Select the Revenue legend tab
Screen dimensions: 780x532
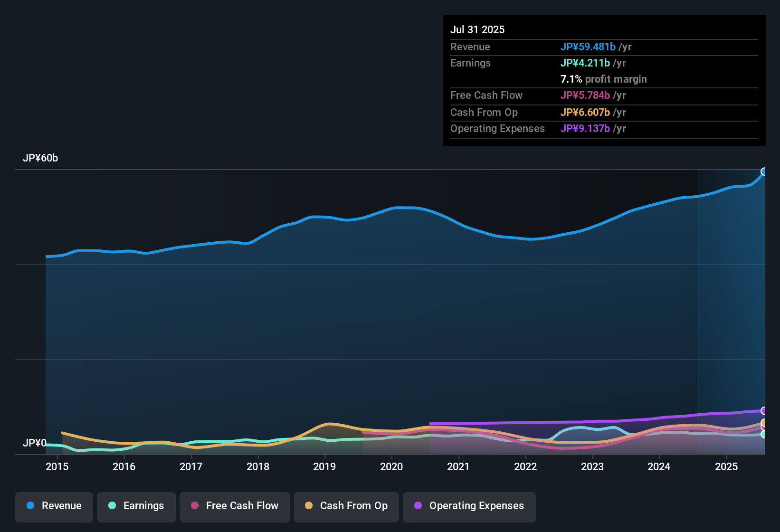54,506
